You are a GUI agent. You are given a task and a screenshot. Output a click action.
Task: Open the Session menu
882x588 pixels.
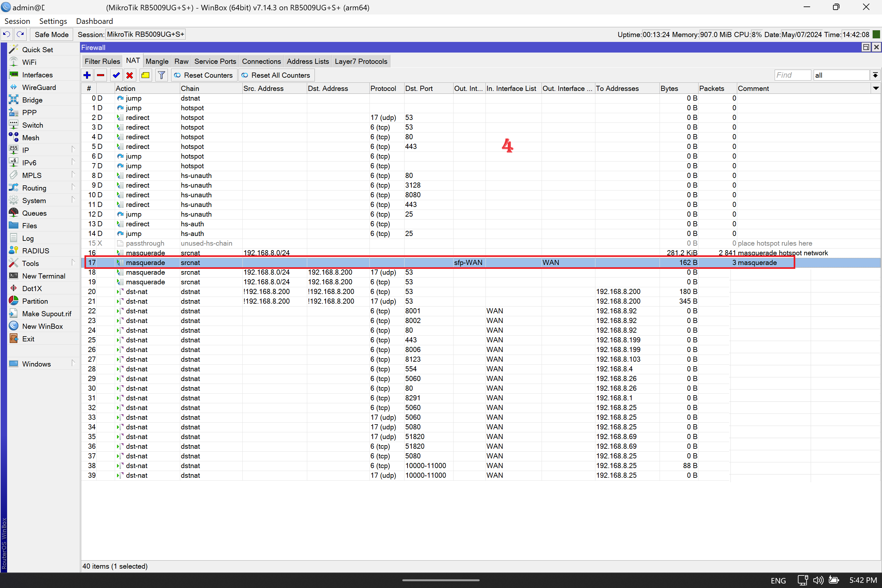point(17,21)
